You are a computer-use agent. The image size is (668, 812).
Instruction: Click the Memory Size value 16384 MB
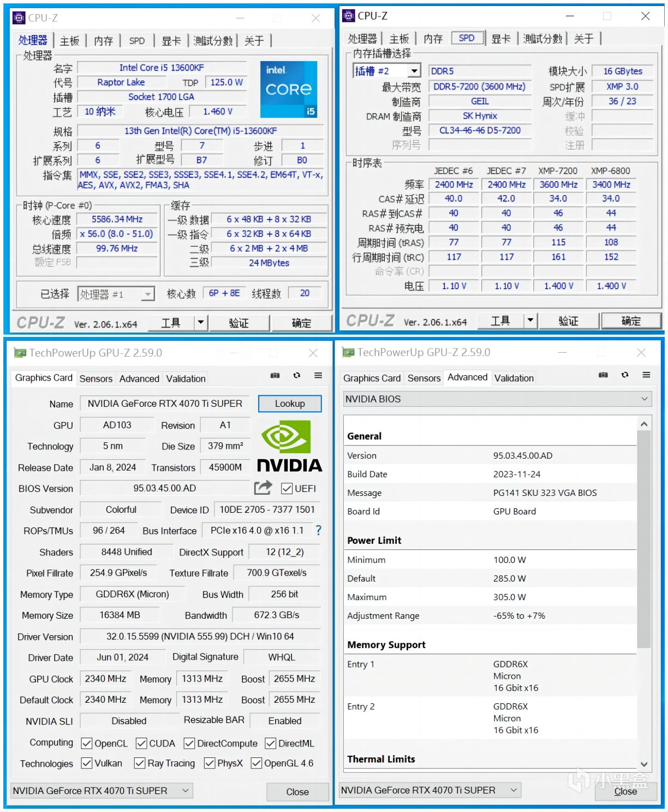(x=120, y=615)
